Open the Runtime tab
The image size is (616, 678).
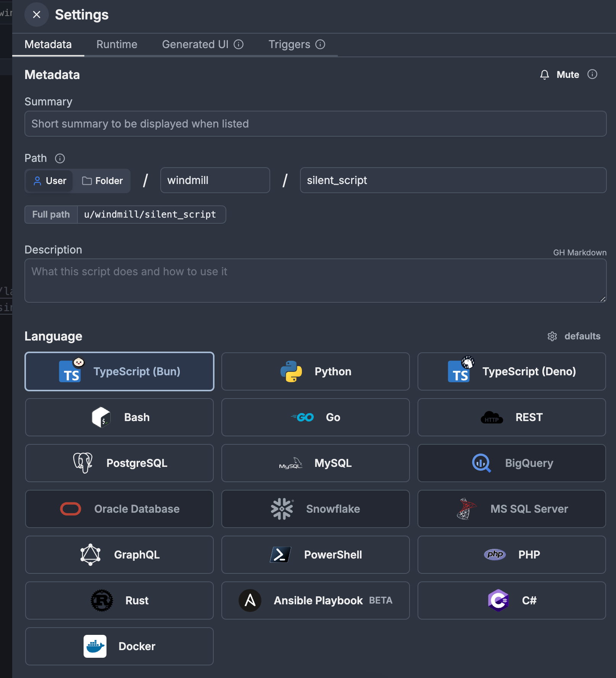(x=117, y=45)
